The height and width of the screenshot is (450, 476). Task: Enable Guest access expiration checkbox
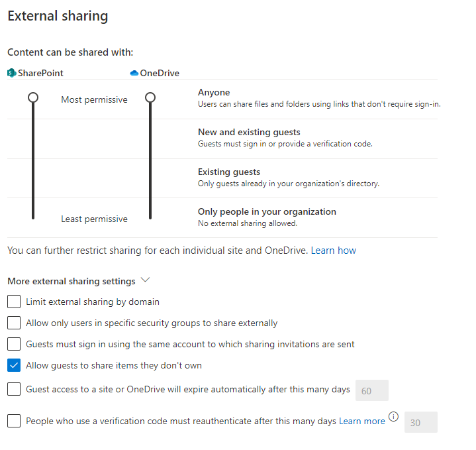(14, 389)
